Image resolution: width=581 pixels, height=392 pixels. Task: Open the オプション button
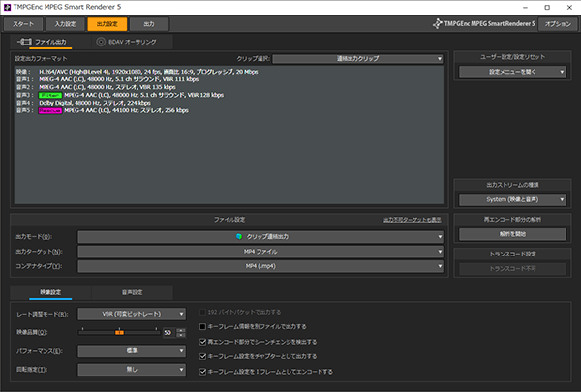pyautogui.click(x=558, y=24)
